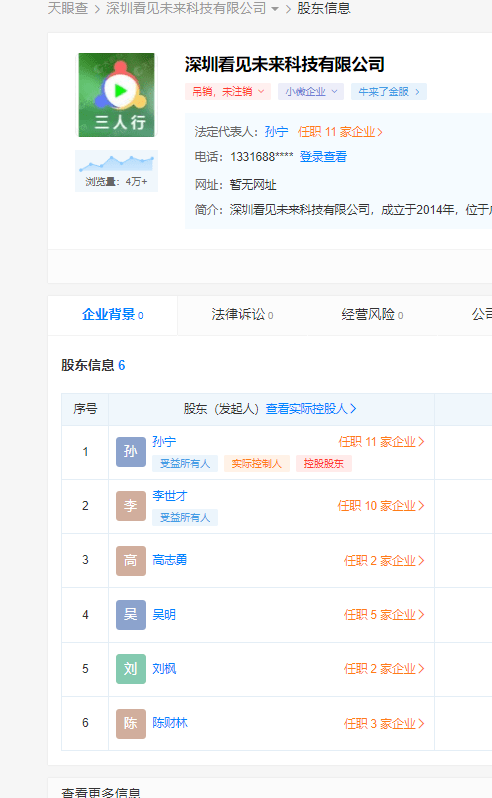Viewport: 492px width, 798px height.
Task: Click 网址: 暂无网址 text
Action: [x=236, y=184]
